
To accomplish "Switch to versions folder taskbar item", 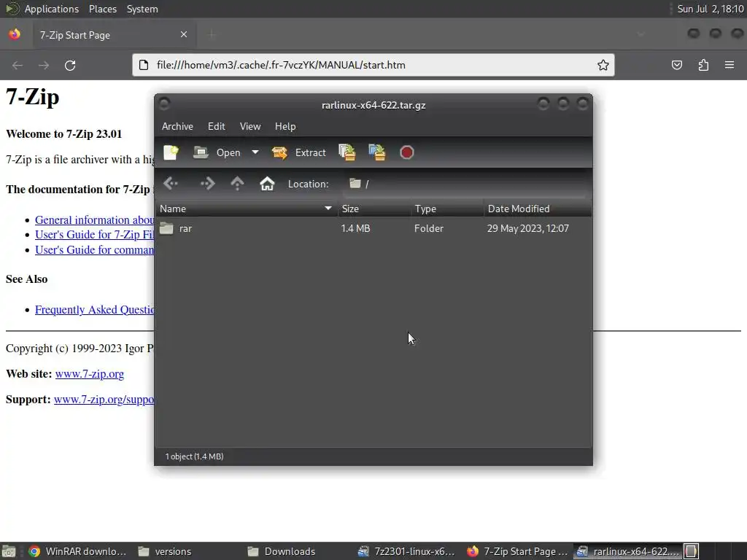I will point(164,551).
